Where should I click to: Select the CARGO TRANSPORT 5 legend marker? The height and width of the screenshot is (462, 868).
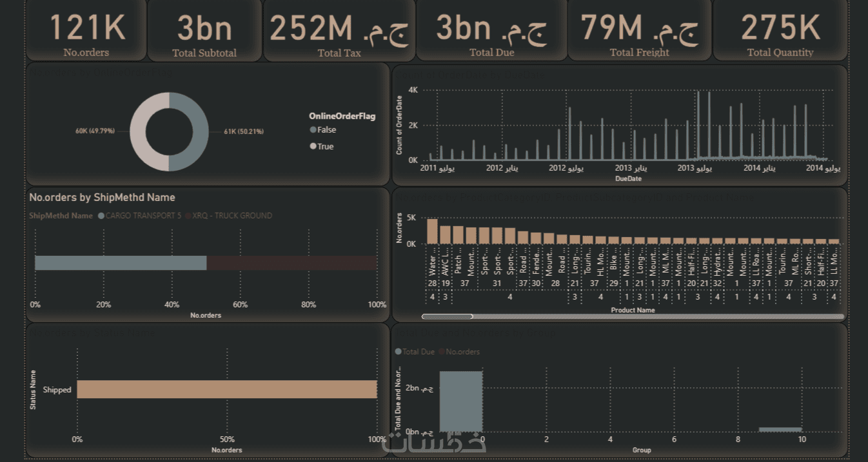click(x=101, y=216)
